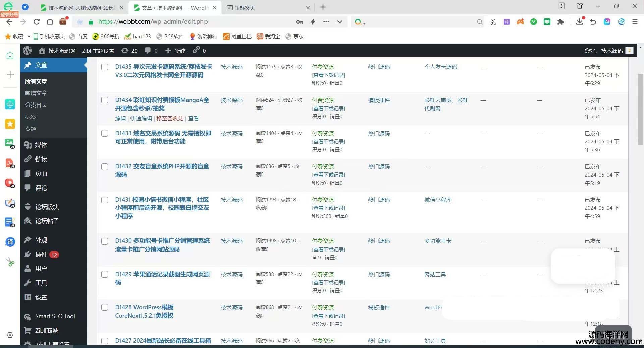Click the Telegram icon near tabs
This screenshot has width=644, height=348.
coord(25,7)
